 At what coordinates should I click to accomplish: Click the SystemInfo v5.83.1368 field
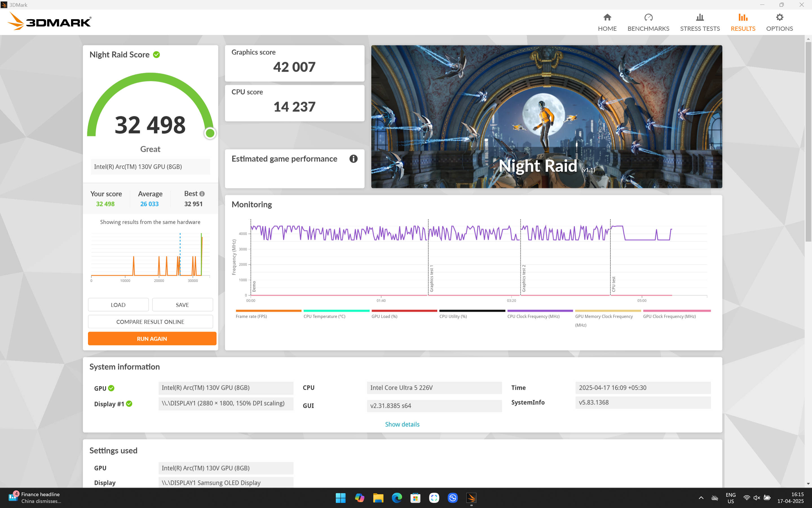click(x=643, y=402)
